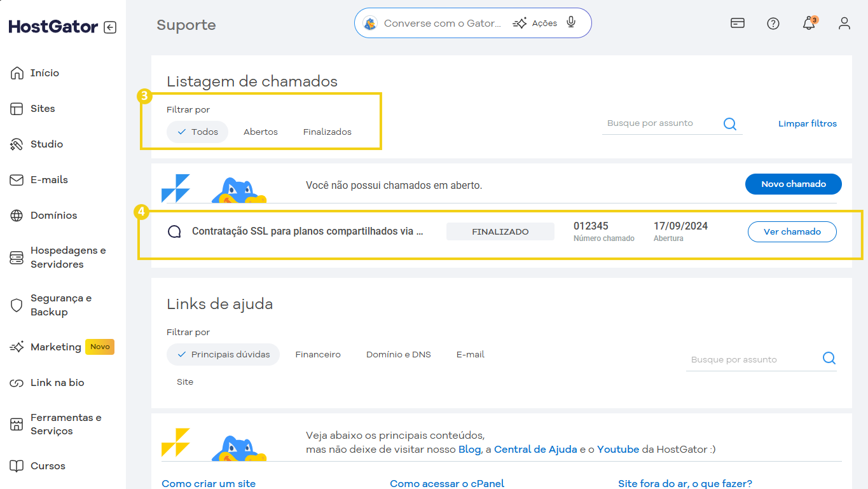Open the notifications bell icon
The image size is (868, 489).
[808, 24]
